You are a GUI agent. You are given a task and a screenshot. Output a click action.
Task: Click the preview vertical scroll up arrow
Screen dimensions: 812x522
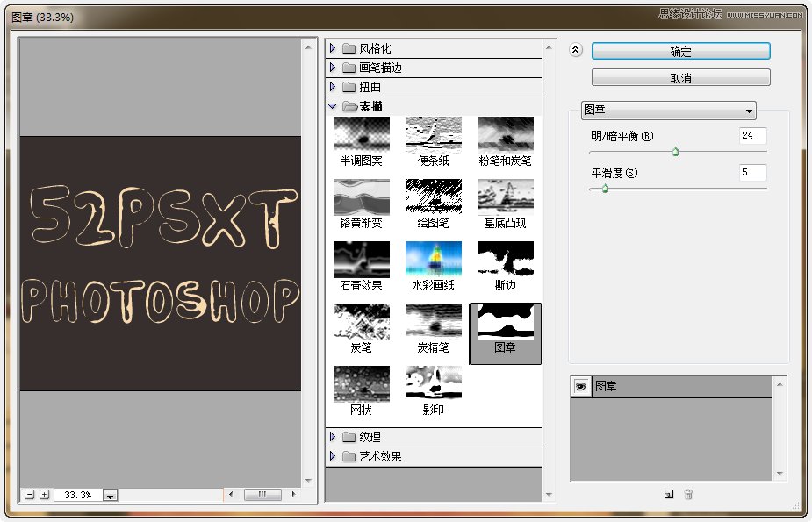(x=309, y=47)
